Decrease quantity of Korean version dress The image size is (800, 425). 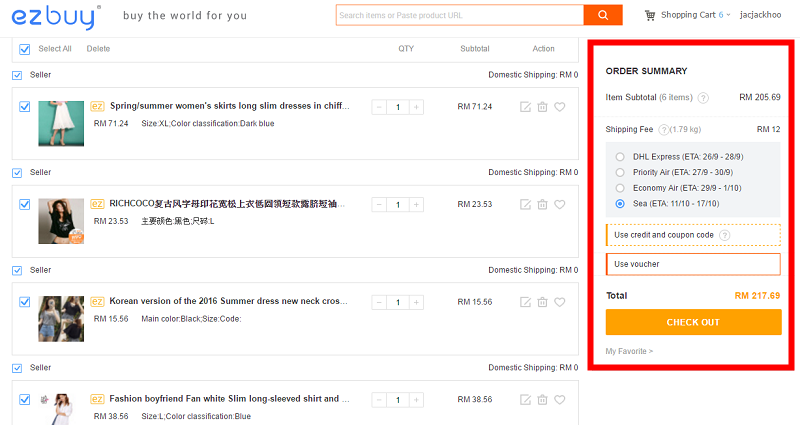[x=379, y=303]
